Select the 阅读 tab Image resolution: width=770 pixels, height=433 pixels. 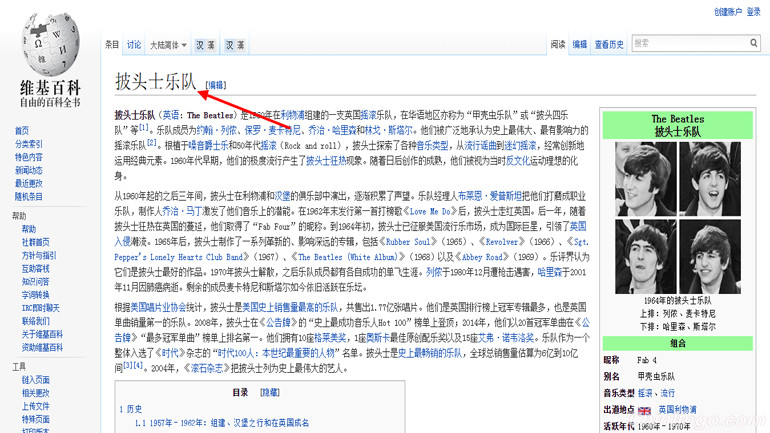point(558,44)
